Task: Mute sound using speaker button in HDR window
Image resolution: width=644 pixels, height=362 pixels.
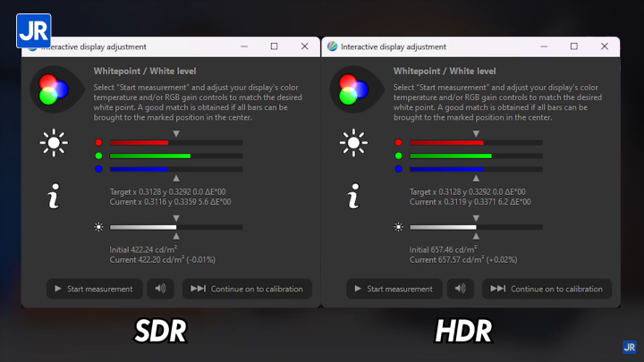Action: pyautogui.click(x=460, y=289)
